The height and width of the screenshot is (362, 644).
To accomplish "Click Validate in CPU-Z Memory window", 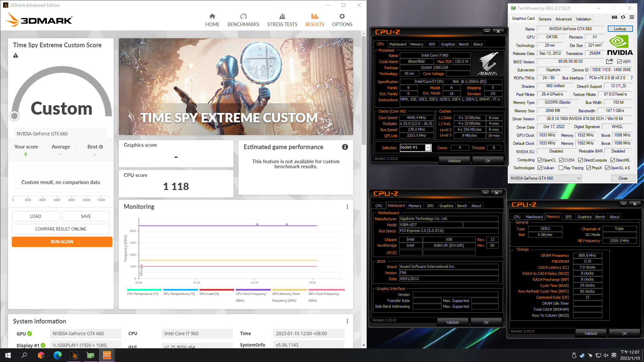I will pos(591,334).
